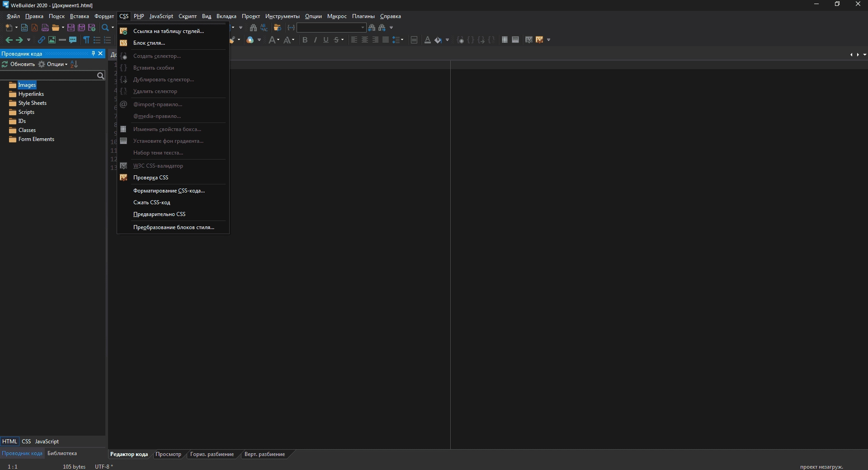Toggle italic formatting

pos(316,40)
